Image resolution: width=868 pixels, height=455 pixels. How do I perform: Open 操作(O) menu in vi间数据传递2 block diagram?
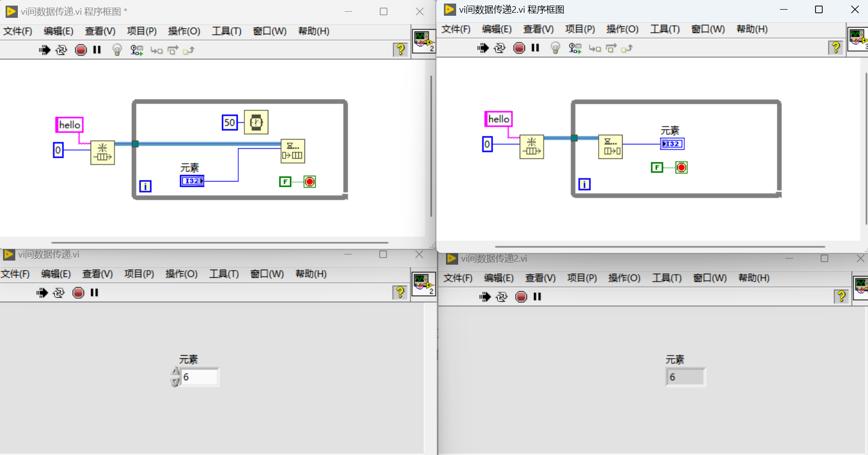[622, 29]
